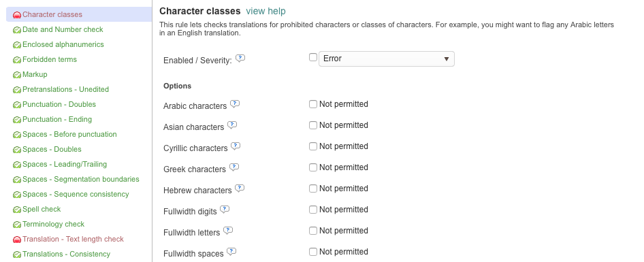
Task: Open Terminology check rule
Action: 53,224
